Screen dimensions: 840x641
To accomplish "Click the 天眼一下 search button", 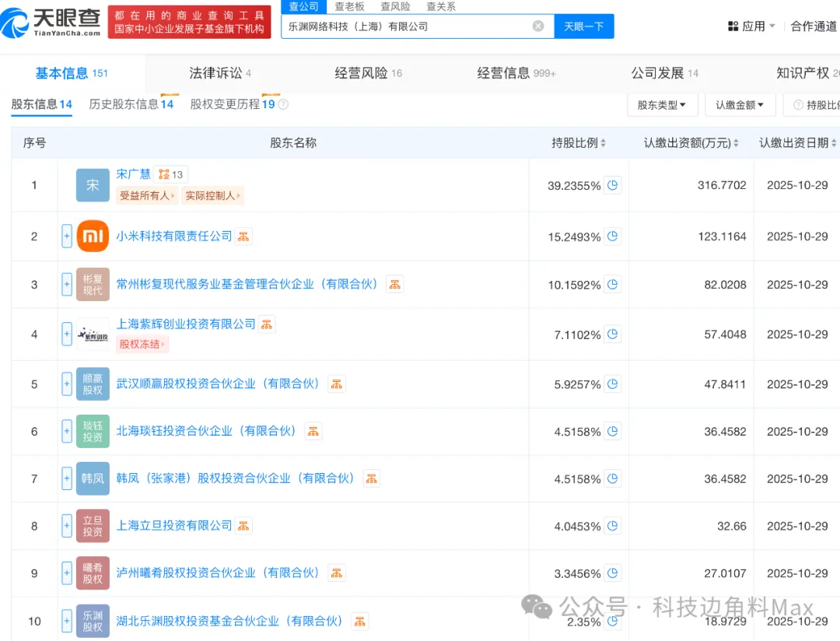I will point(583,26).
